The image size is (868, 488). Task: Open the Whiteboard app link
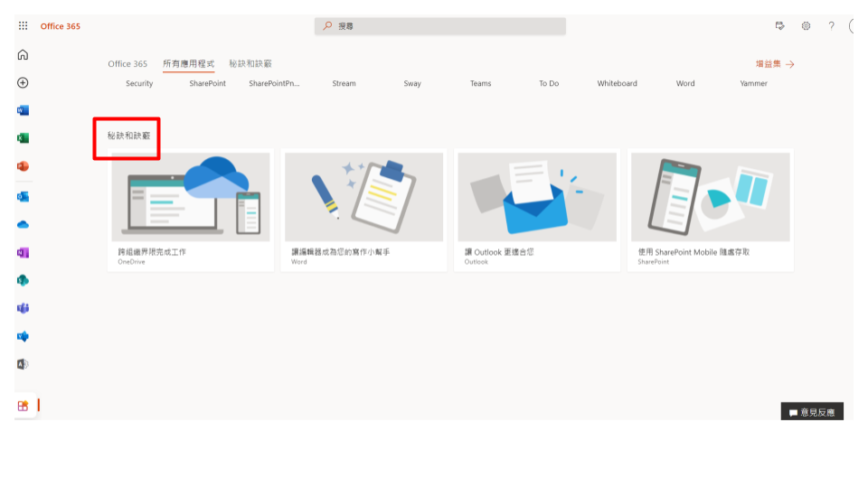click(x=618, y=83)
